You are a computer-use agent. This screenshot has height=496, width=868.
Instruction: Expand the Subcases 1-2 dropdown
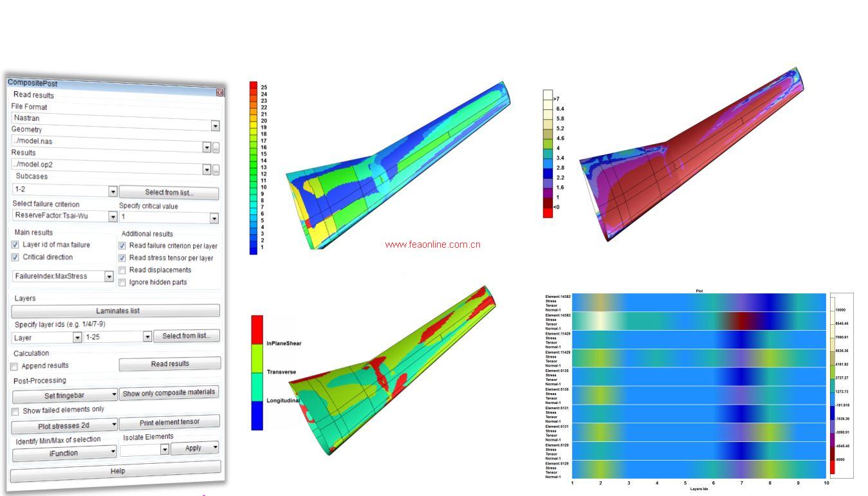tap(113, 192)
